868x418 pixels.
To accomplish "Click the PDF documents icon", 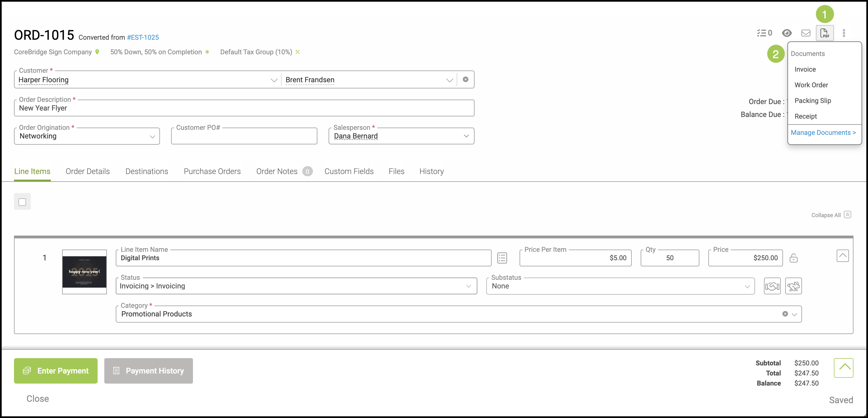I will 824,33.
